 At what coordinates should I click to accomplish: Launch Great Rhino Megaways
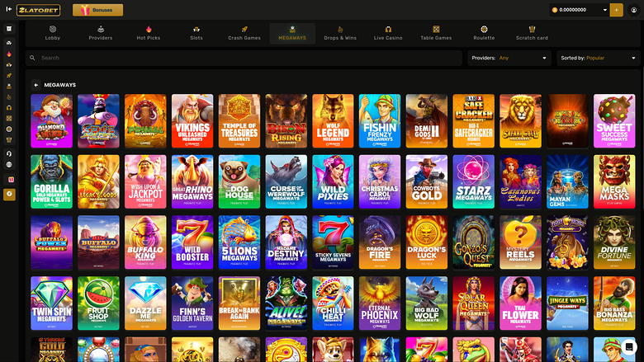[192, 181]
